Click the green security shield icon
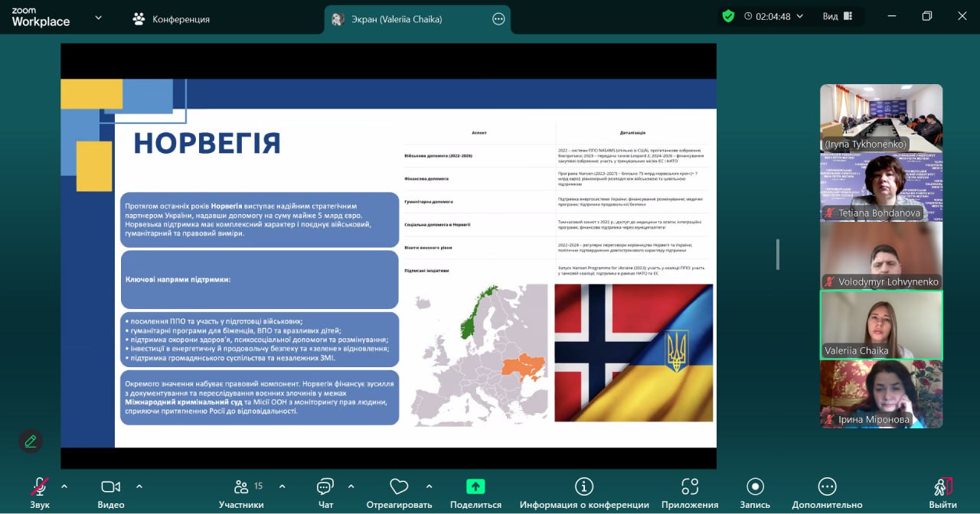 coord(728,16)
